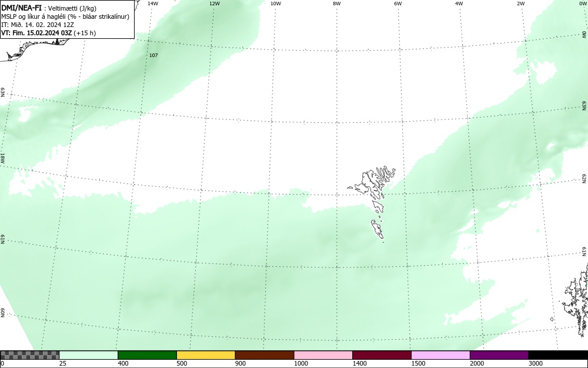Viewport: 588px width, 368px height.
Task: Click the lavender 1500-2000 legend swatch
Action: 440,355
